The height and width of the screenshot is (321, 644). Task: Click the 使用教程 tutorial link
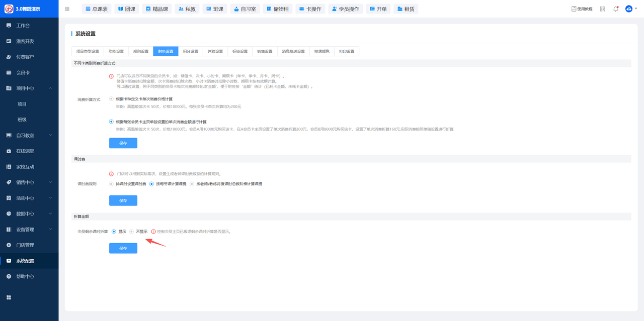pos(582,9)
